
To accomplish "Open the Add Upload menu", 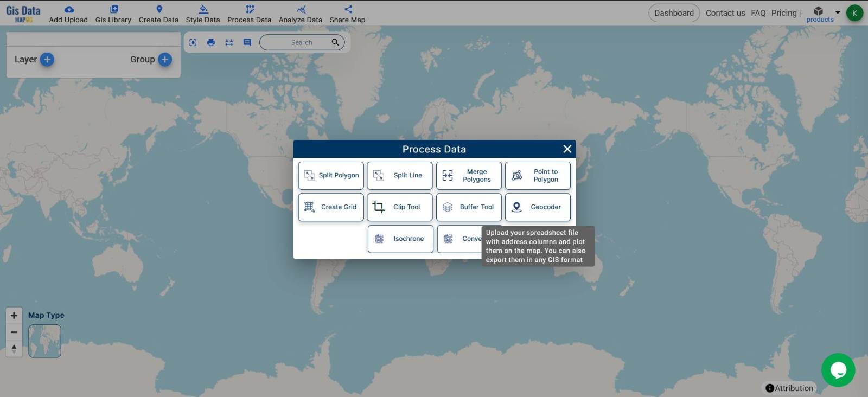I will 68,14.
